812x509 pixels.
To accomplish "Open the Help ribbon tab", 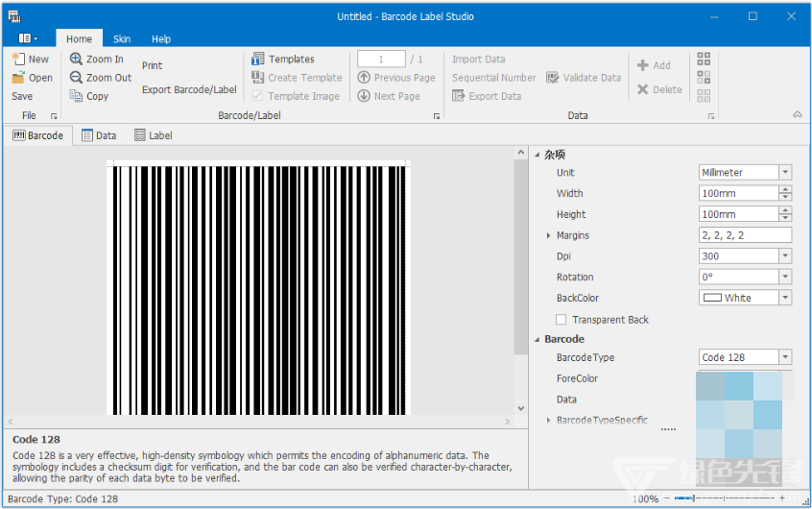I will pyautogui.click(x=161, y=38).
